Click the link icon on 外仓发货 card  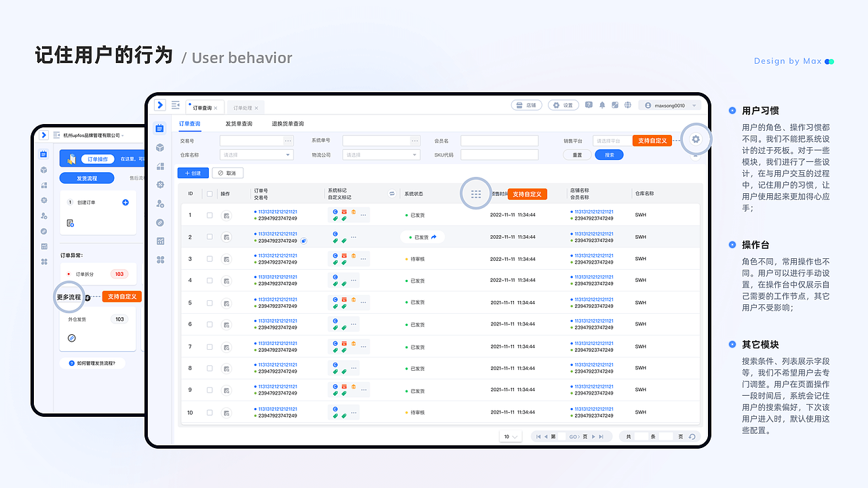pyautogui.click(x=72, y=338)
